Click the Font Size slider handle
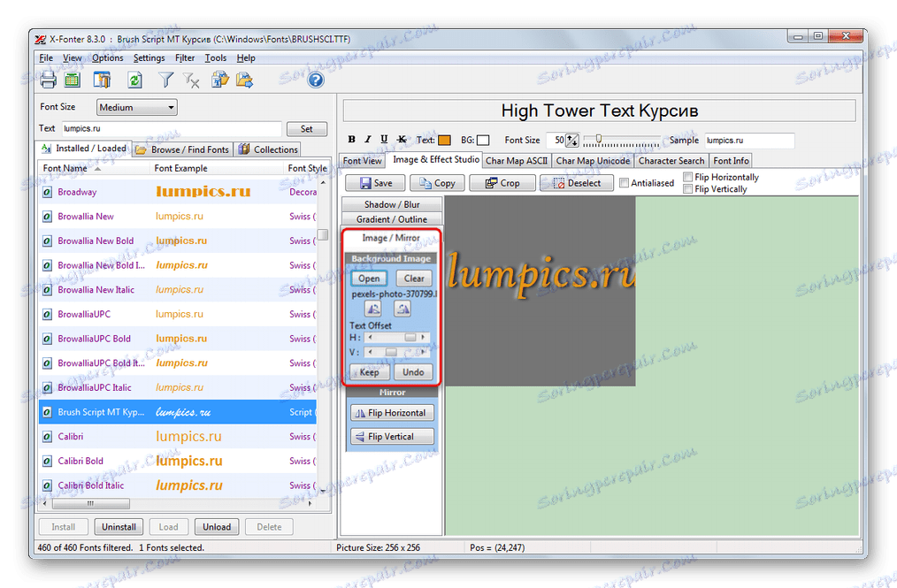 click(x=598, y=139)
